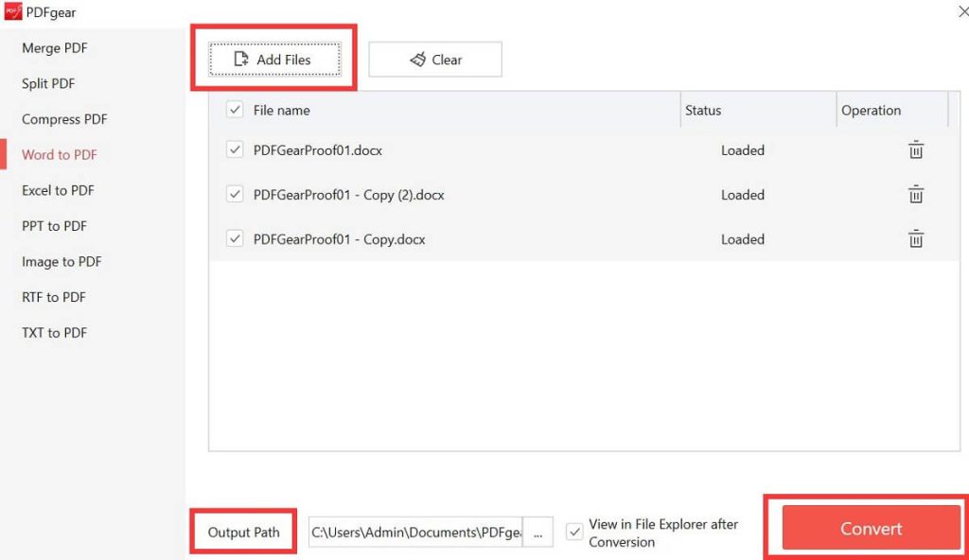This screenshot has height=560, width=969.
Task: Uncheck PDFGearProof01.docx file checkbox
Action: [234, 149]
